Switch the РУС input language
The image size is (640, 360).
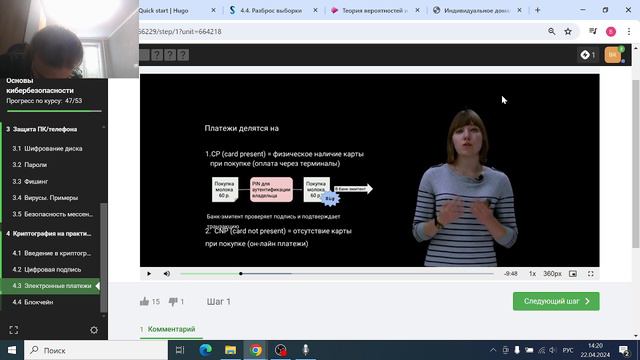(568, 350)
